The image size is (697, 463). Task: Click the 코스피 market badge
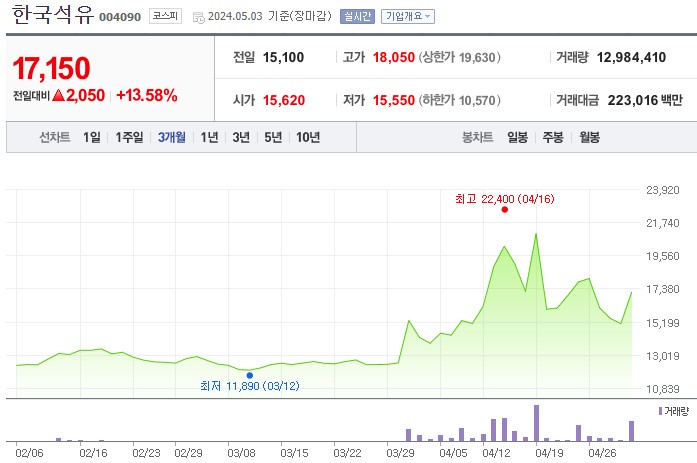[x=165, y=16]
